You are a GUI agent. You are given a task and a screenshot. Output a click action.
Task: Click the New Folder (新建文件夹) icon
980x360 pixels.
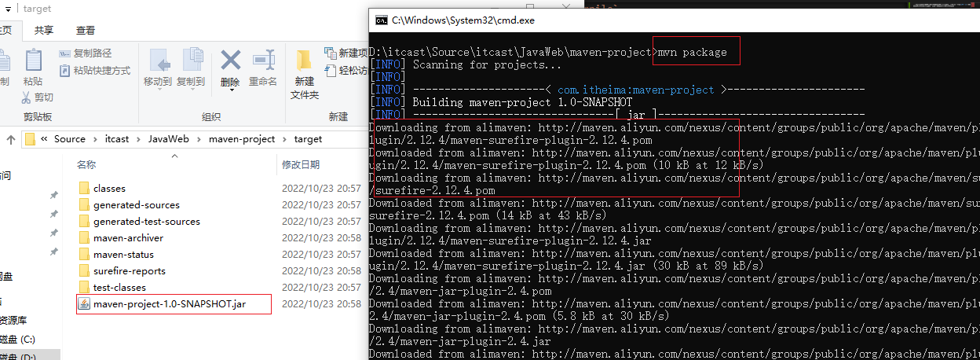click(305, 63)
